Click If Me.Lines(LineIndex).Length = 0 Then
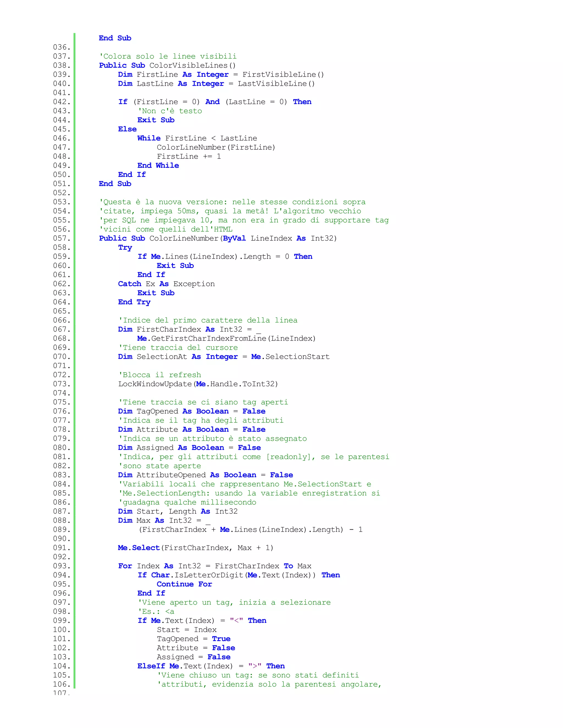 [225, 256]
